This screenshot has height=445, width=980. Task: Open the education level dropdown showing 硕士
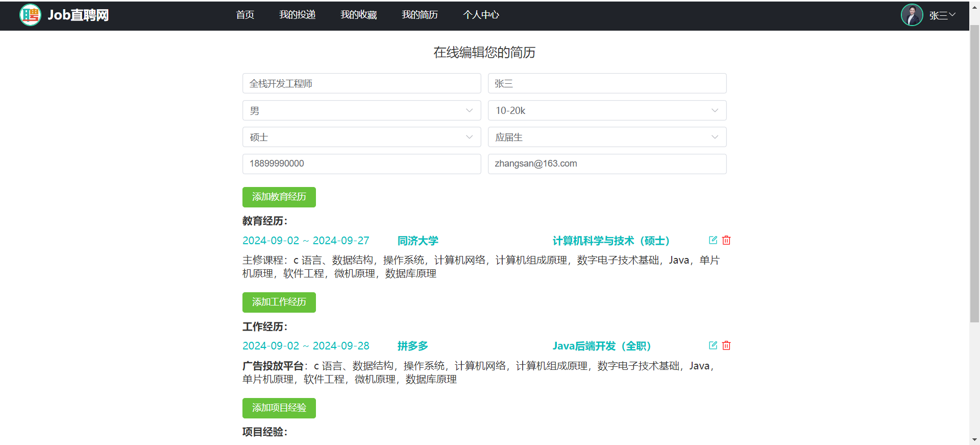pos(361,137)
